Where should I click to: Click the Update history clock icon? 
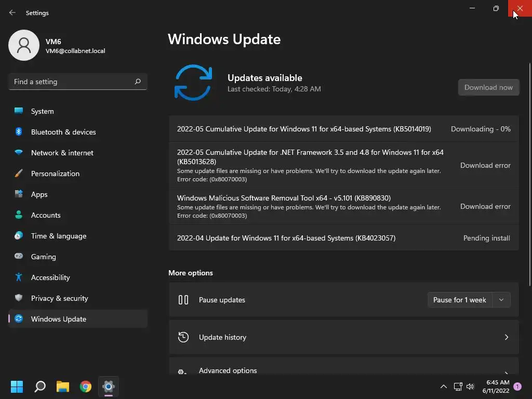click(183, 337)
